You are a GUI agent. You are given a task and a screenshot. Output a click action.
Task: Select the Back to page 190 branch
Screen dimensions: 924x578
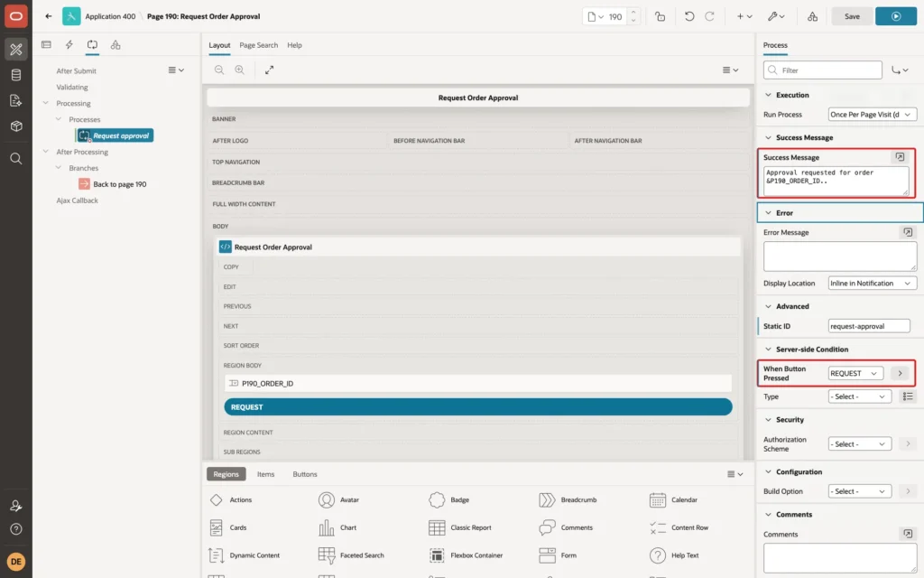pos(113,184)
